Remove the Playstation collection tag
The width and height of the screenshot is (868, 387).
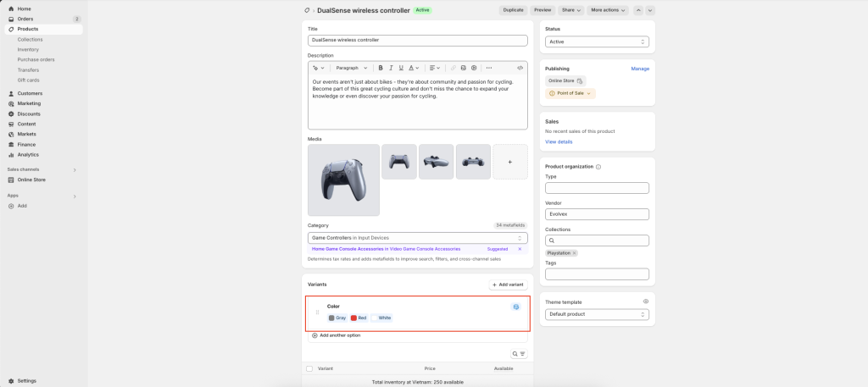(x=574, y=253)
